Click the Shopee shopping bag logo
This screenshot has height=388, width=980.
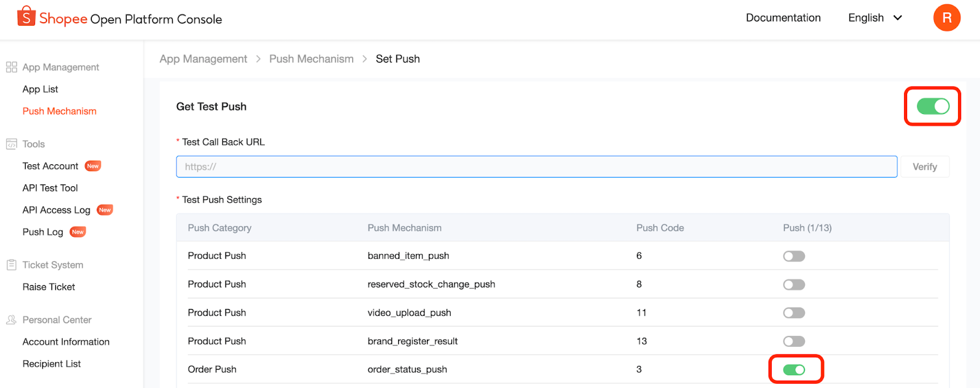tap(26, 17)
